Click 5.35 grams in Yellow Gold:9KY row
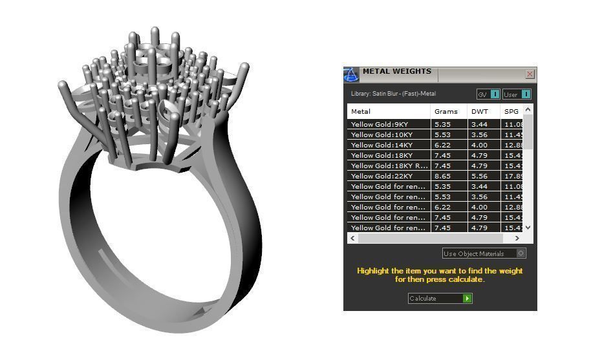The height and width of the screenshot is (364, 602). [449, 124]
